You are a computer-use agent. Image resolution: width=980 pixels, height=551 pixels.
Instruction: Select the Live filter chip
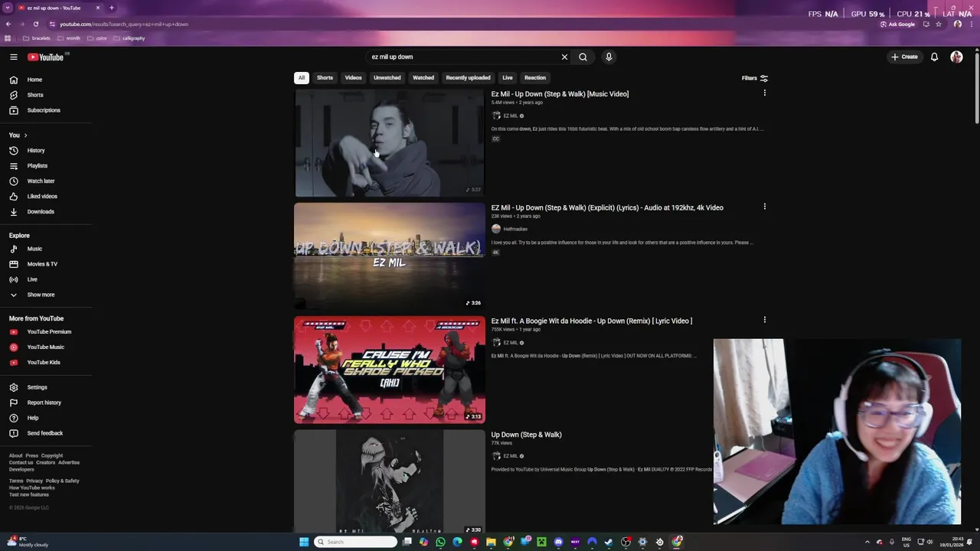coord(507,77)
